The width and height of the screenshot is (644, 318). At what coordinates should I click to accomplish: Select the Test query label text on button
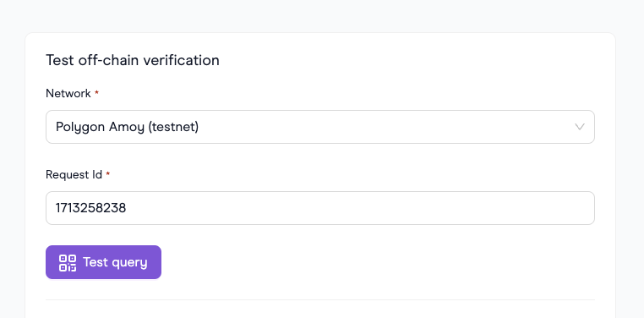(x=115, y=262)
